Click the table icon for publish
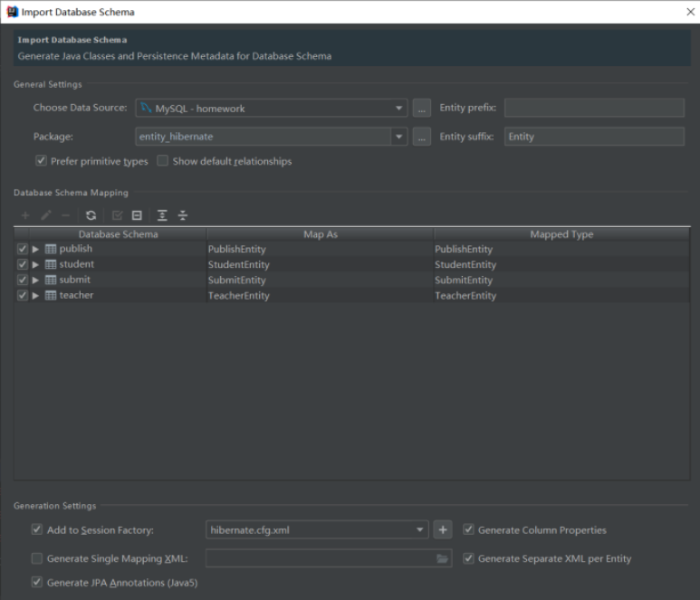This screenshot has width=700, height=600. point(51,249)
